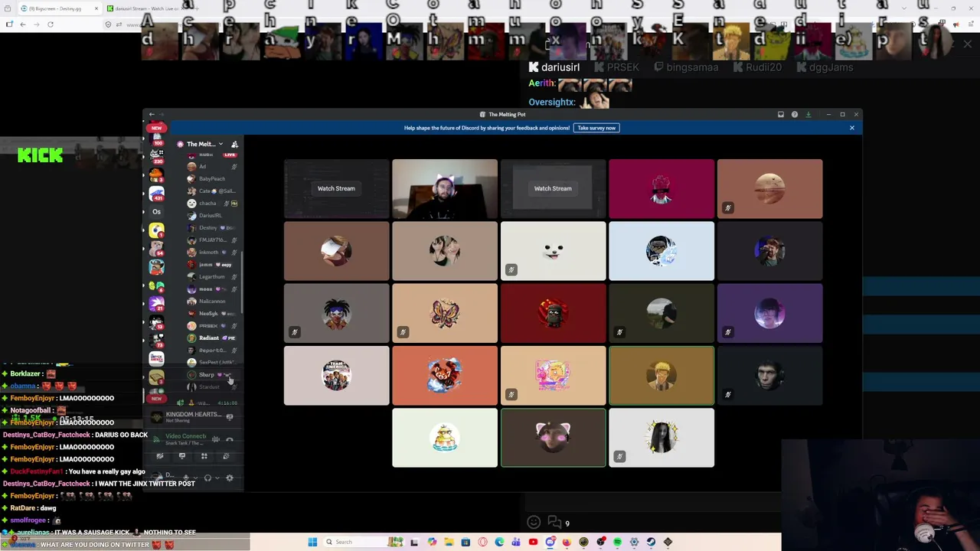Go back in the browser
Image resolution: width=980 pixels, height=551 pixels.
(23, 24)
